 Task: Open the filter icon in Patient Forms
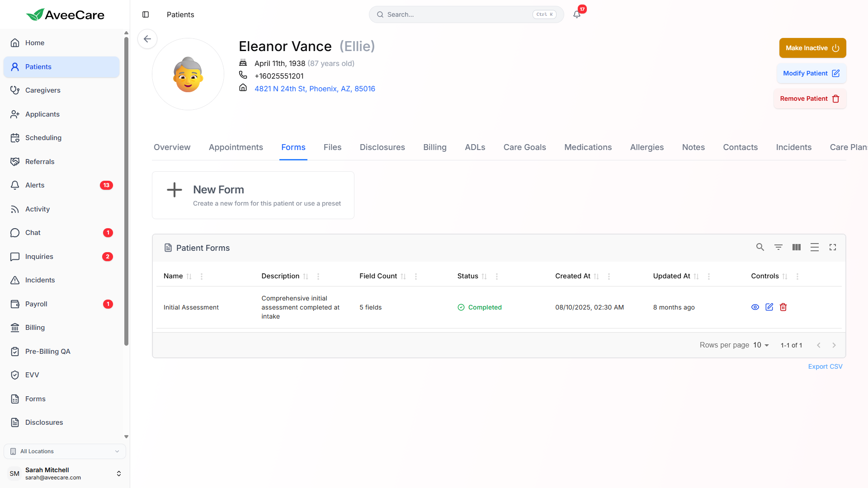(778, 247)
